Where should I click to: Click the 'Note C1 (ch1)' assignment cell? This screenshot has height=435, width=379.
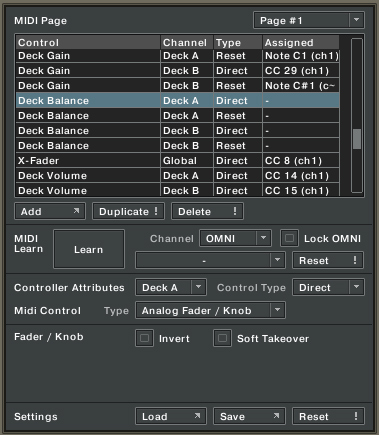(301, 56)
